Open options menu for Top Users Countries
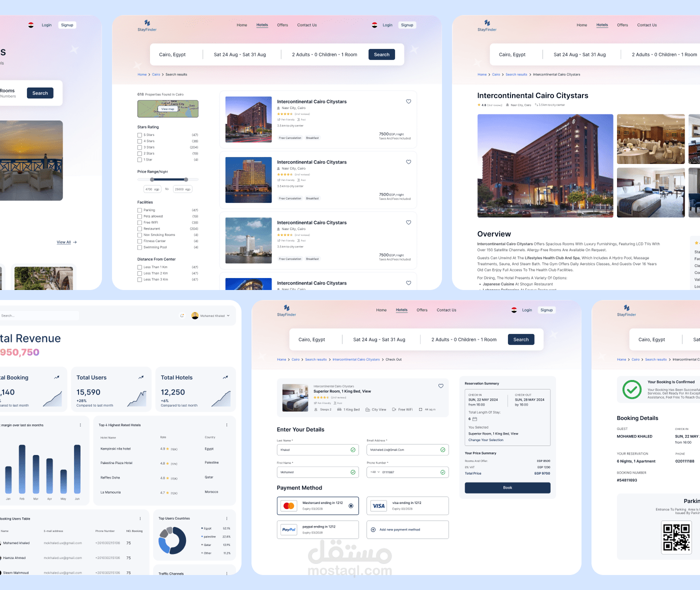 pyautogui.click(x=226, y=518)
